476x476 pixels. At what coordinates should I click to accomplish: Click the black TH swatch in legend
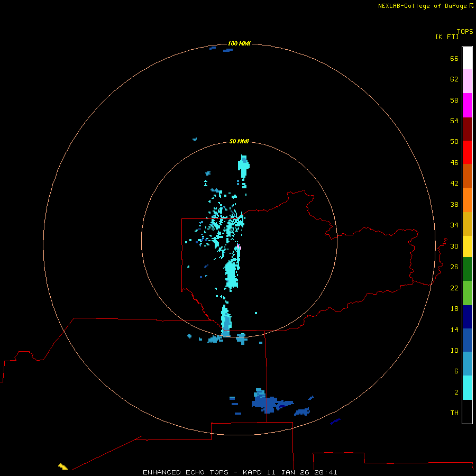click(467, 411)
